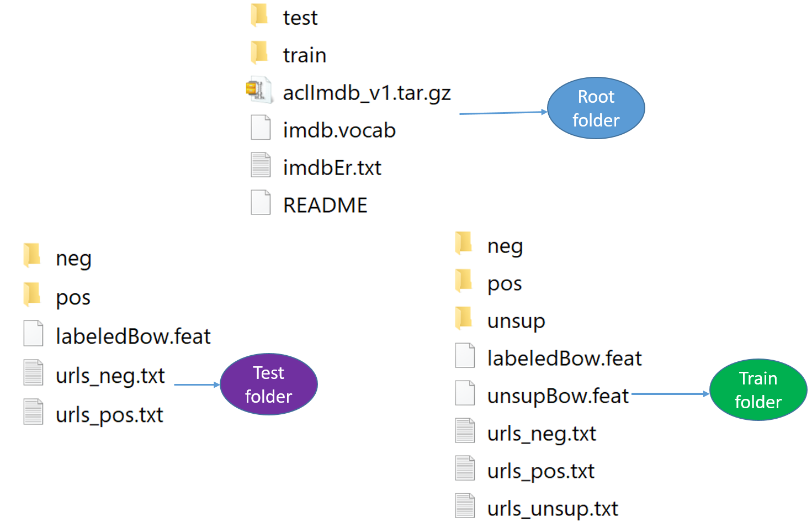Select "labeledBow.feat" name in Train folder listing
The height and width of the screenshot is (527, 812).
click(x=565, y=359)
